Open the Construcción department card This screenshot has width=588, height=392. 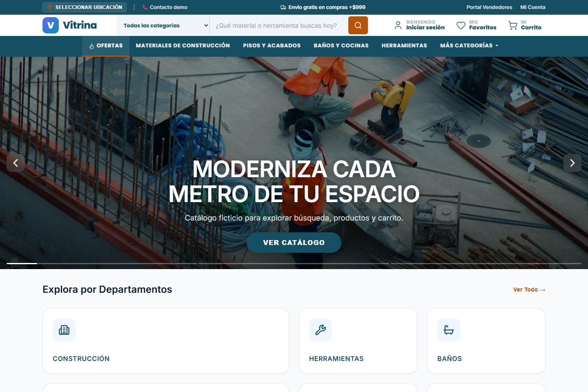pos(166,341)
